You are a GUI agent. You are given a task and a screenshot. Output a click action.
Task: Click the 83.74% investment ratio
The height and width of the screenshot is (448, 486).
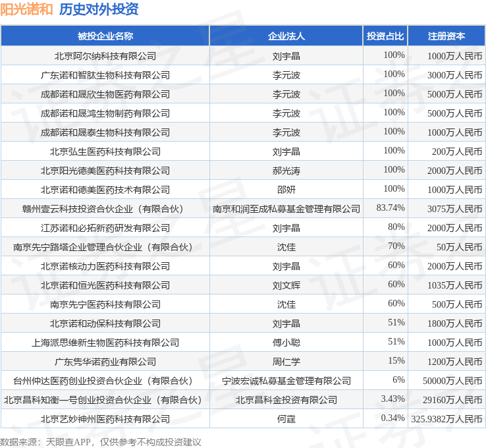[x=391, y=208]
